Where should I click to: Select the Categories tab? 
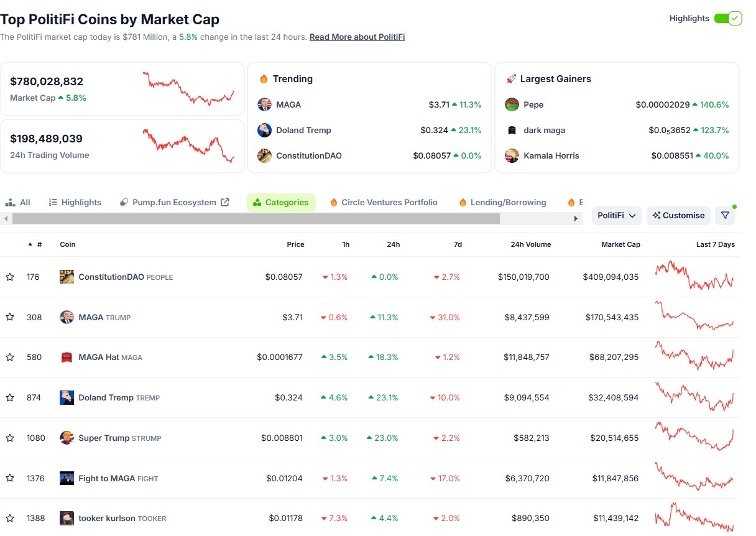[281, 202]
